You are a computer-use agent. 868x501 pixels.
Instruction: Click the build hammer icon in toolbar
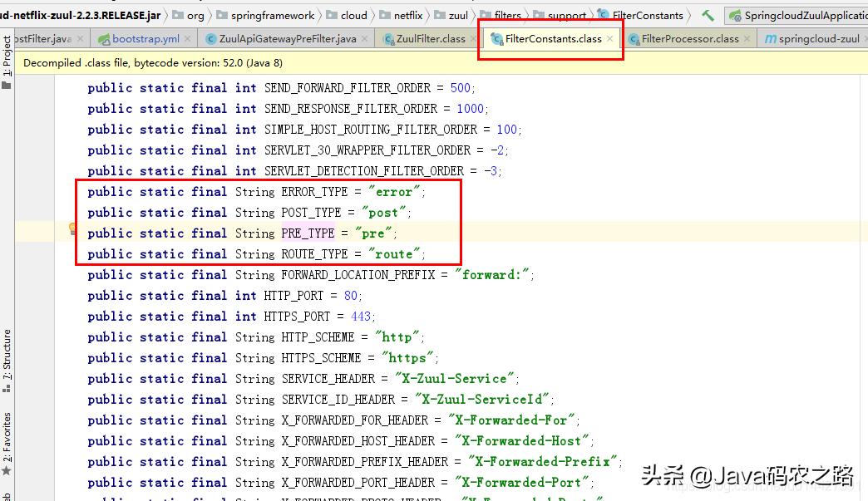[x=708, y=14]
